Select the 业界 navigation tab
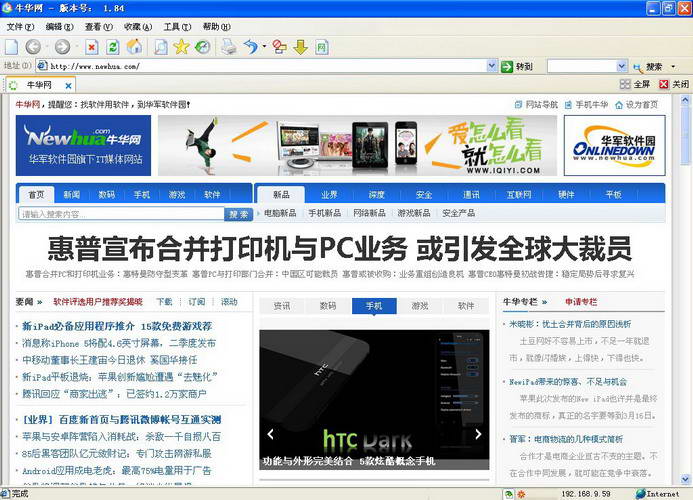The height and width of the screenshot is (500, 693). (329, 195)
